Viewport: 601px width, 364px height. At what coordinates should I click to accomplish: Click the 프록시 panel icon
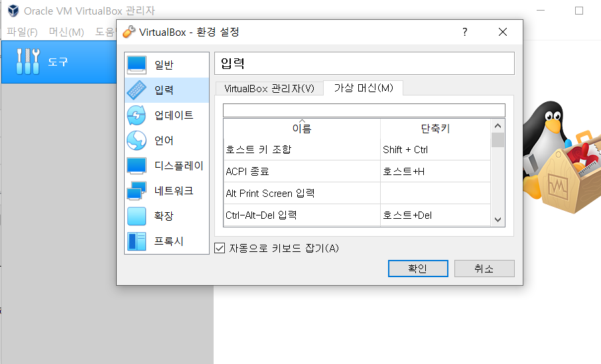(137, 241)
